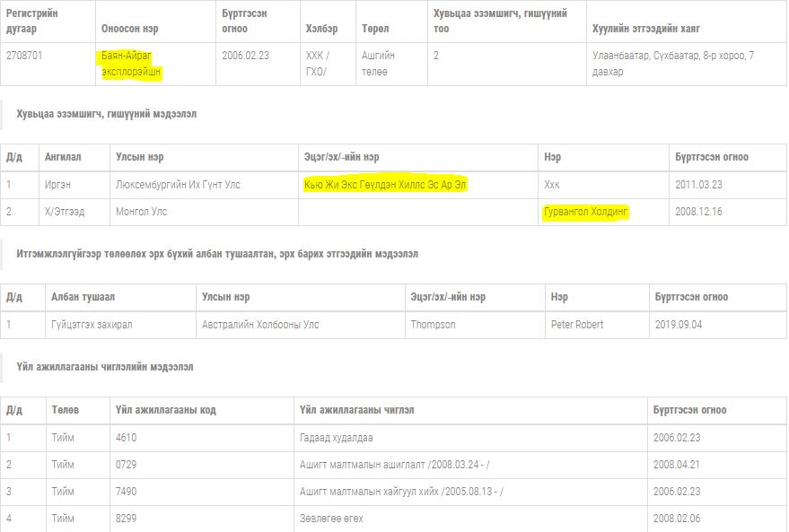This screenshot has width=789, height=532.
Task: Click the highlighted company name Баян-Айраг эксплорэйшн
Action: point(131,63)
